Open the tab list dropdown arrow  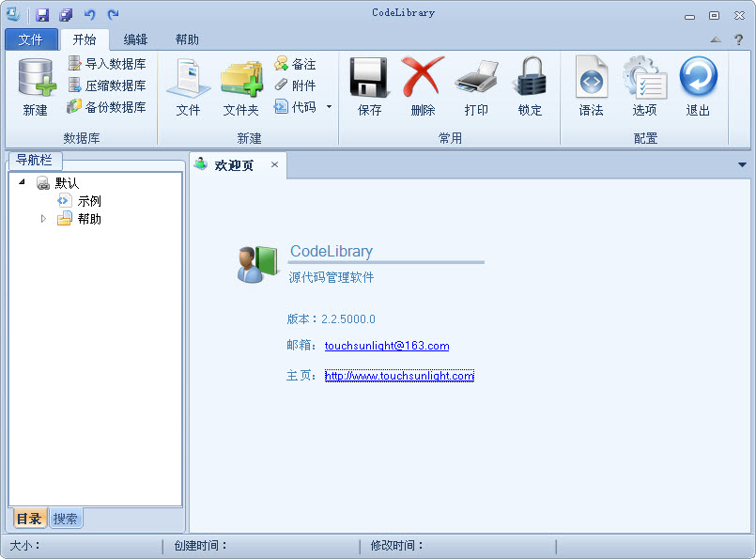(x=742, y=165)
